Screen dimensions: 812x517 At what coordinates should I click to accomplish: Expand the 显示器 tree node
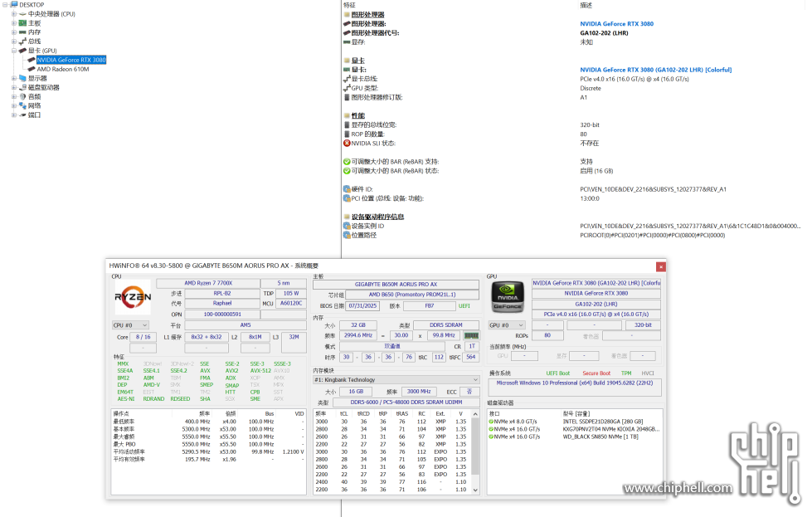[x=14, y=78]
